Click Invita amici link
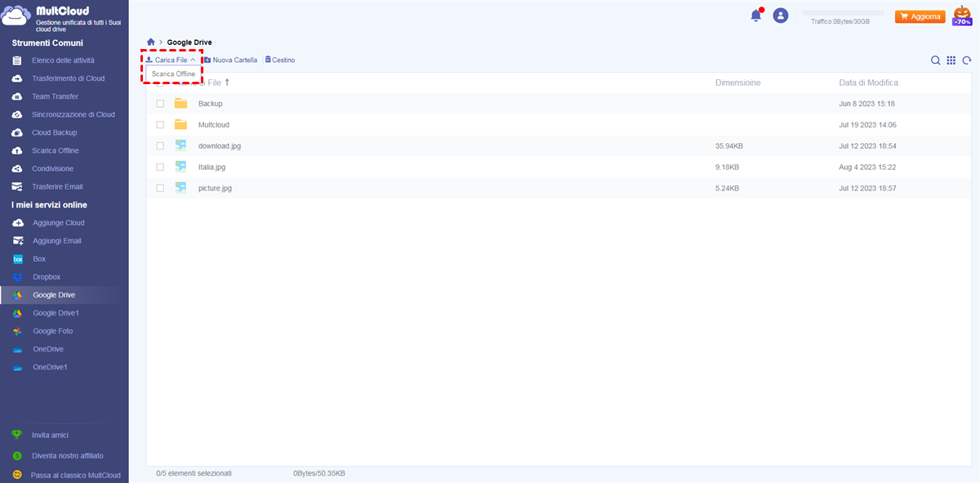This screenshot has width=980, height=483. pos(50,435)
